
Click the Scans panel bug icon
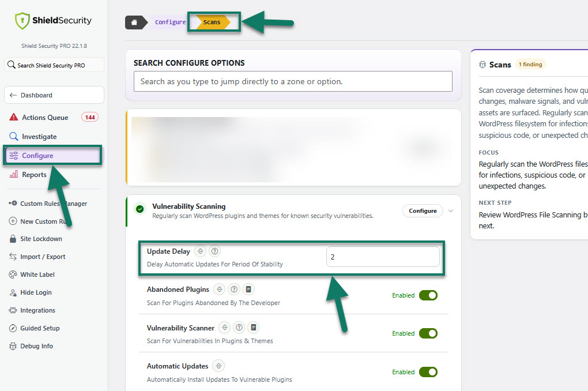point(483,65)
